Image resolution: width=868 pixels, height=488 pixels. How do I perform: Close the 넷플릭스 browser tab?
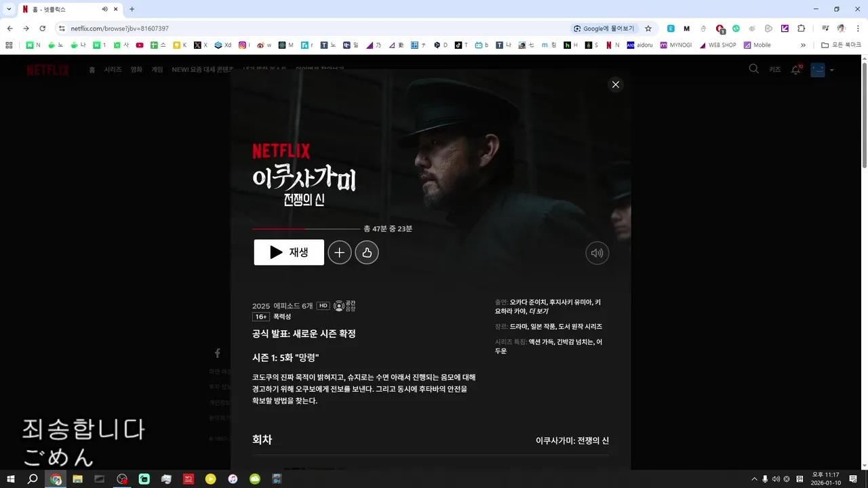[x=116, y=9]
